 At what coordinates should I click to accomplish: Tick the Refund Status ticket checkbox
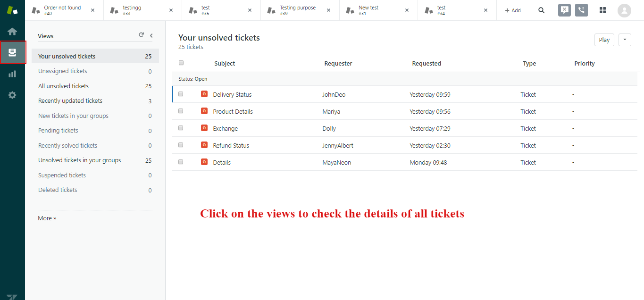click(181, 145)
